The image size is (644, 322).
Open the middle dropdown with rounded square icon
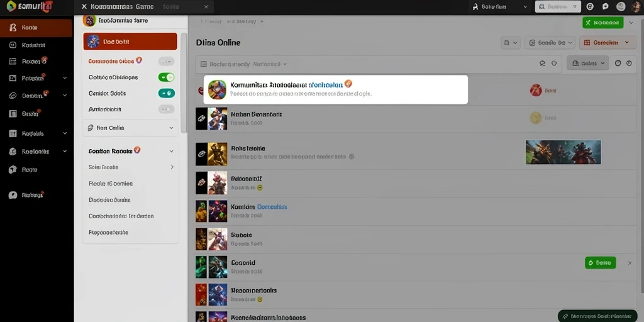coord(550,42)
